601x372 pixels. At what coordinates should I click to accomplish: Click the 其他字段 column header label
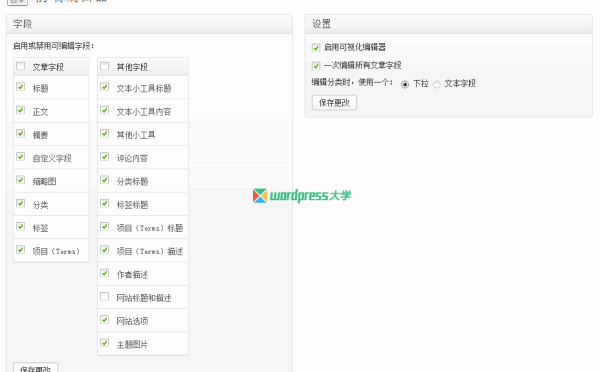132,67
